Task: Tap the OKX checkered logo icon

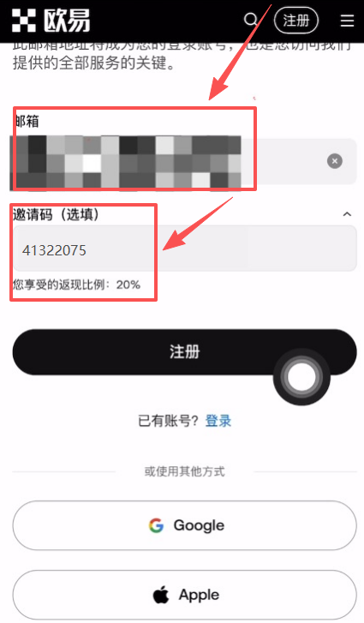Action: (x=24, y=21)
